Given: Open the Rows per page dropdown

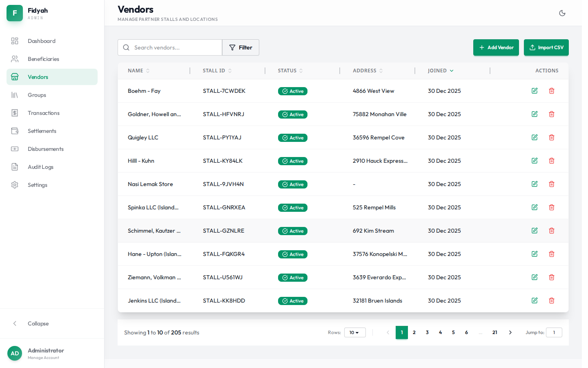Looking at the screenshot, I should click(x=354, y=332).
